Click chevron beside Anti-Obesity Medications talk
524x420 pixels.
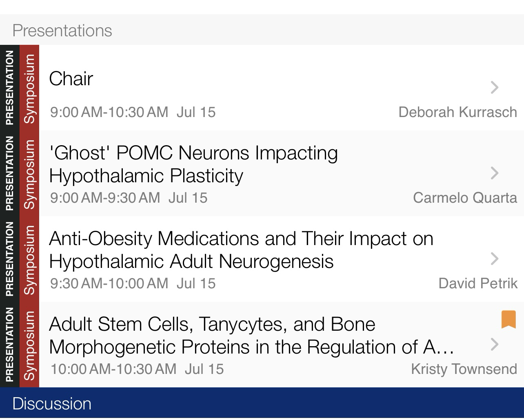point(495,259)
